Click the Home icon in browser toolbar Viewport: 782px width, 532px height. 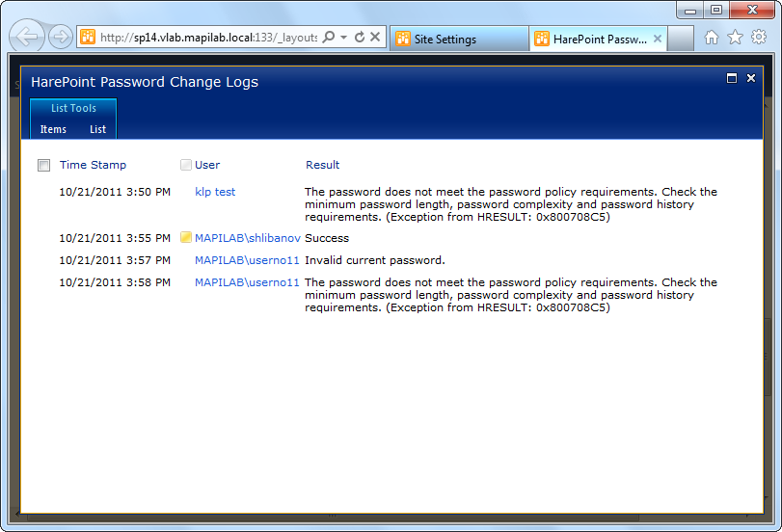tap(712, 38)
